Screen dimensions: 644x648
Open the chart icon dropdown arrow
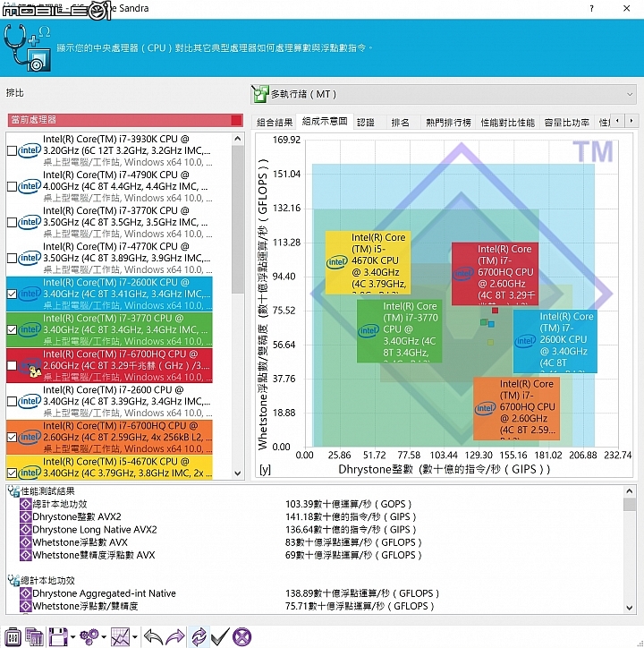[x=135, y=637]
